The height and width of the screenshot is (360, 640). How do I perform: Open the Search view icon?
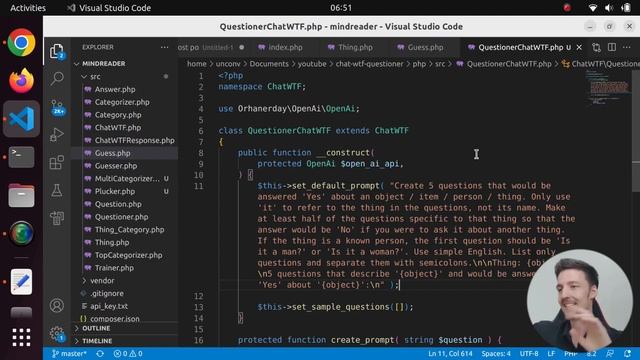[57, 78]
